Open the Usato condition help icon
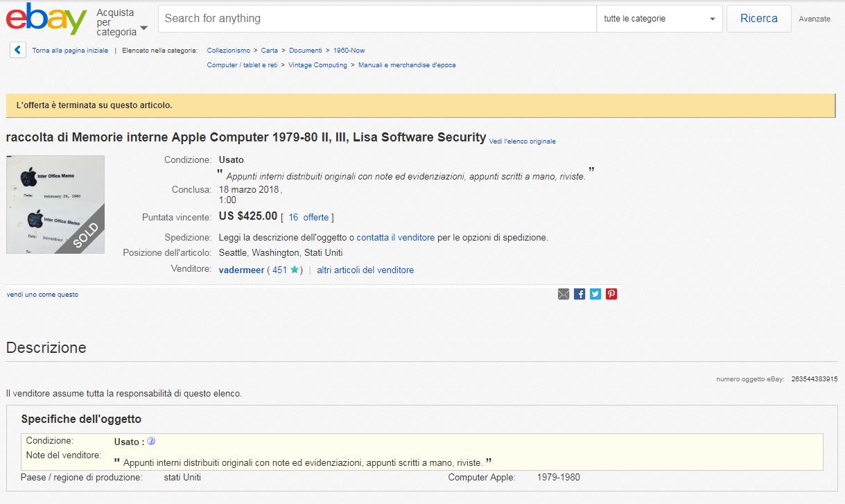845x504 pixels. (151, 441)
